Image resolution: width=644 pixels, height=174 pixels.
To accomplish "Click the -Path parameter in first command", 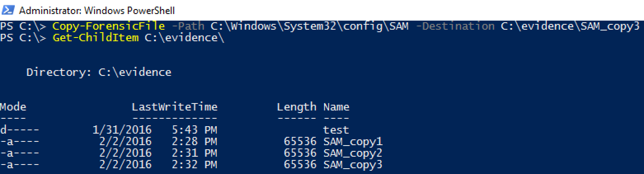I will (188, 26).
